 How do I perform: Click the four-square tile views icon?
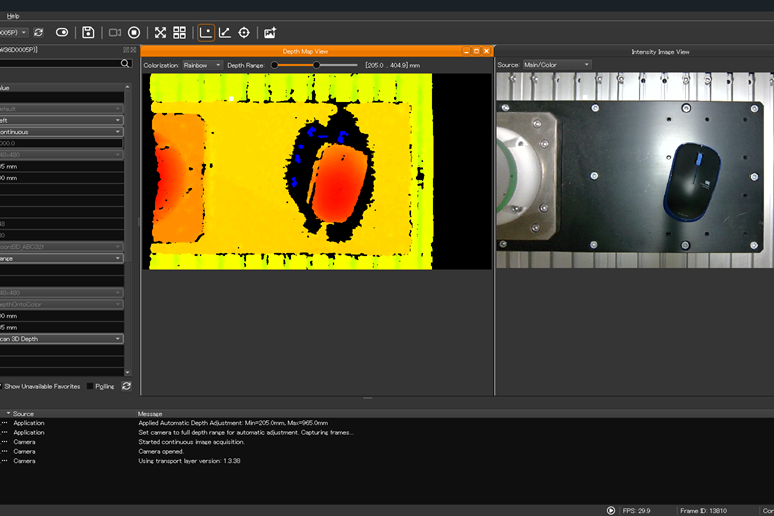point(179,33)
